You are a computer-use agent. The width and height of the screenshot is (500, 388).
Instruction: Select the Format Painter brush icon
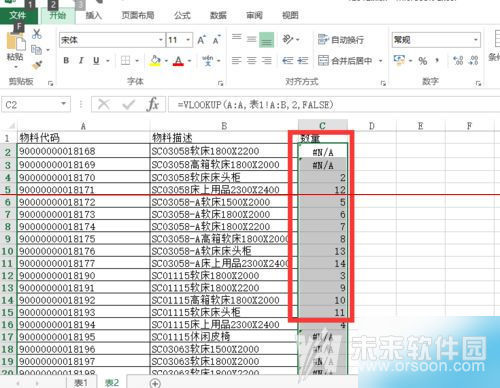[x=37, y=64]
